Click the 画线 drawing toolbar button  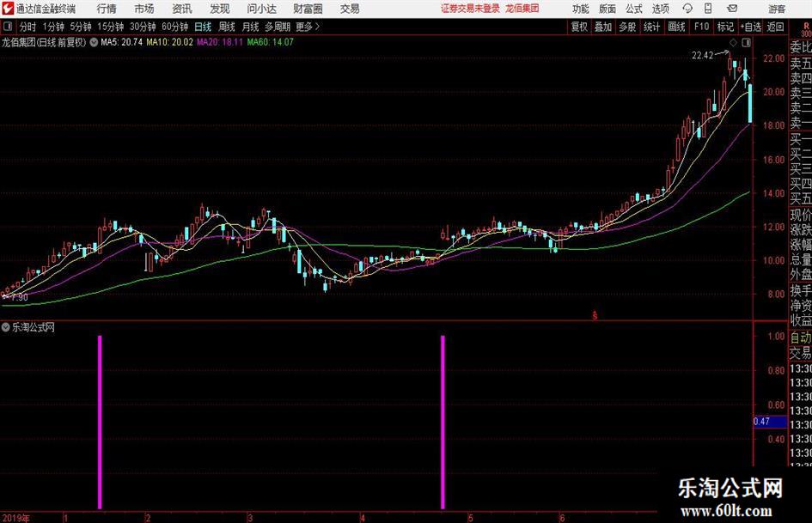[676, 27]
